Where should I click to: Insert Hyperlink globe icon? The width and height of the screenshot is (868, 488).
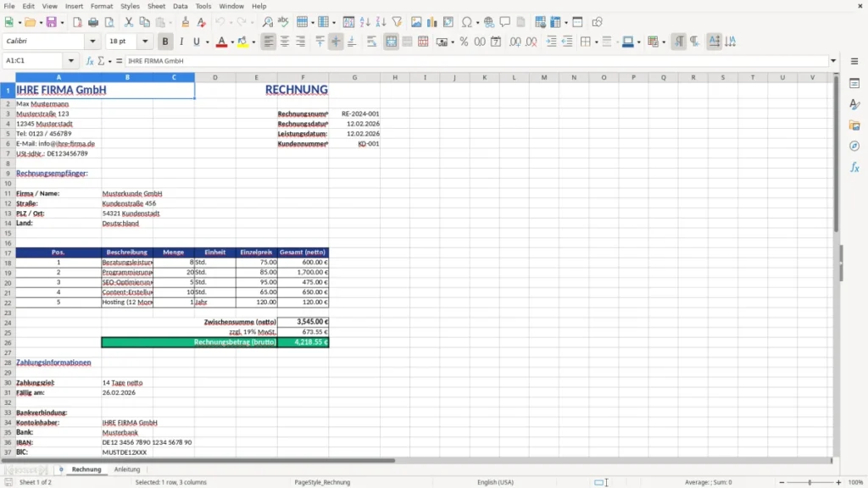tap(489, 22)
